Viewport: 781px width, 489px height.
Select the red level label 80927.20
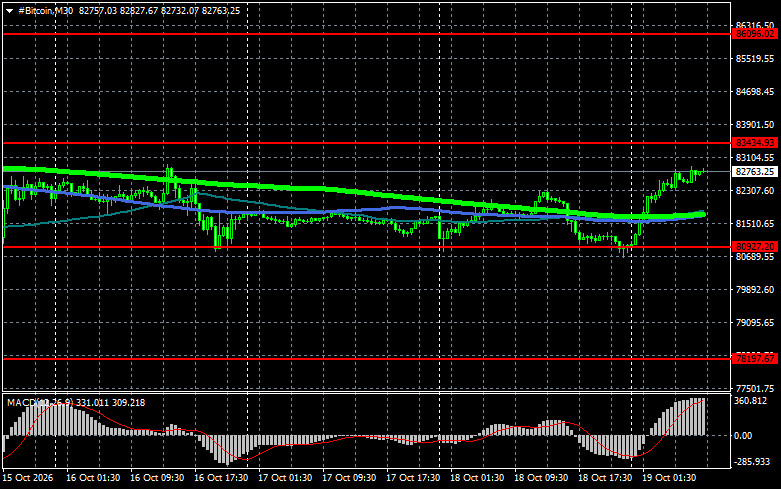[755, 246]
